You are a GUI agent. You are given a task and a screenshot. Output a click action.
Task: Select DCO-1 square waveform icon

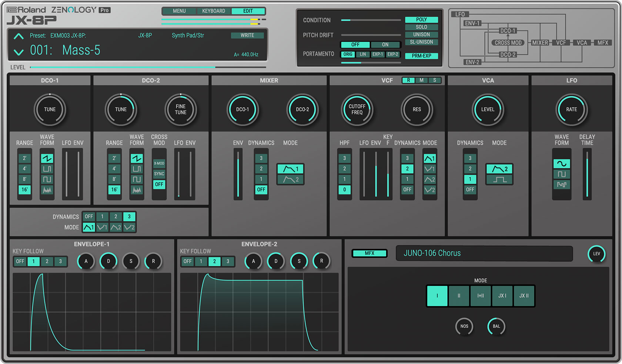pyautogui.click(x=47, y=179)
